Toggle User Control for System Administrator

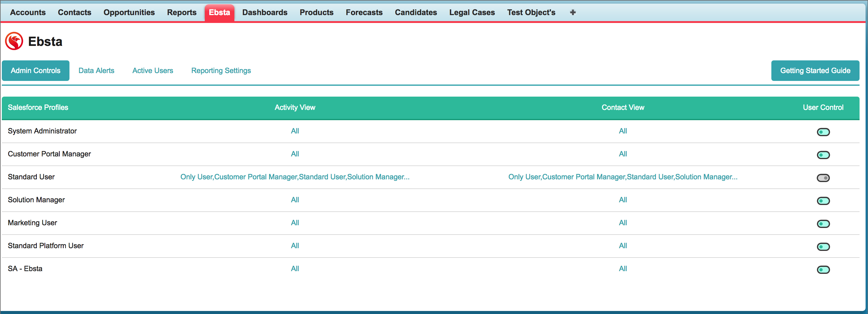pos(823,132)
